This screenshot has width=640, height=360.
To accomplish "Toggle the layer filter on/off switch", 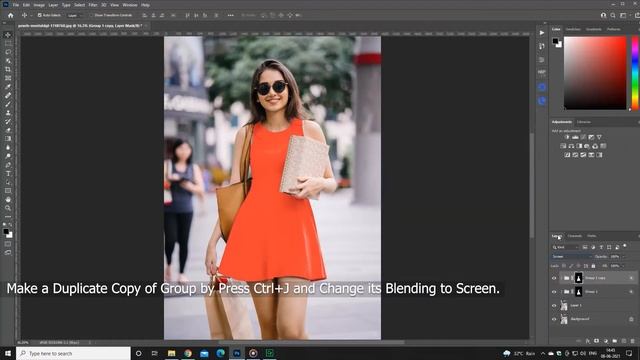I will click(625, 246).
